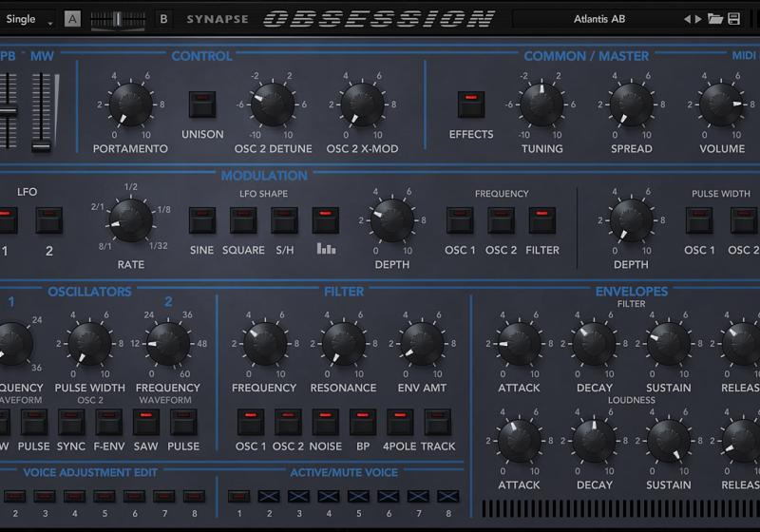Click the loudness envelope Sustain knob
This screenshot has width=760, height=532.
[669, 441]
